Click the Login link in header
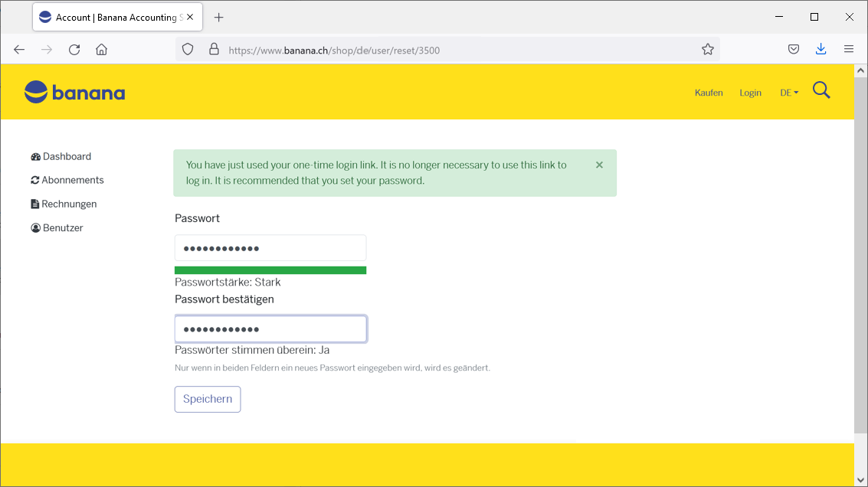The width and height of the screenshot is (868, 487). coord(750,93)
